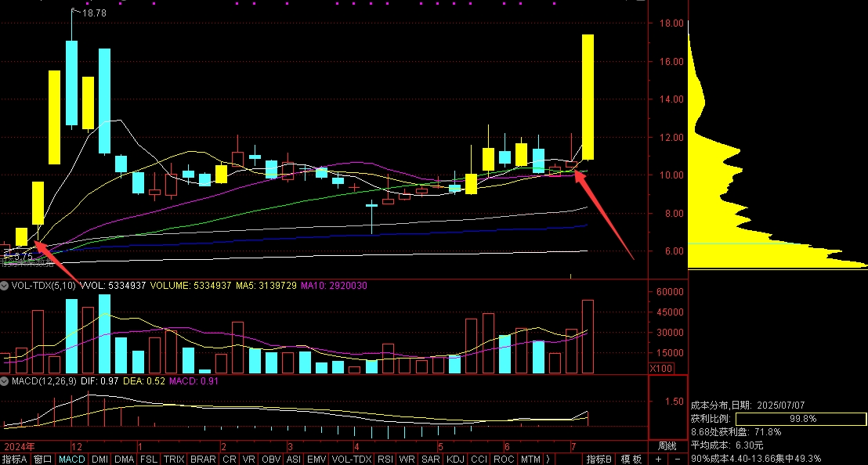The width and height of the screenshot is (868, 465).
Task: Select the OBV indicator tab
Action: coord(271,460)
